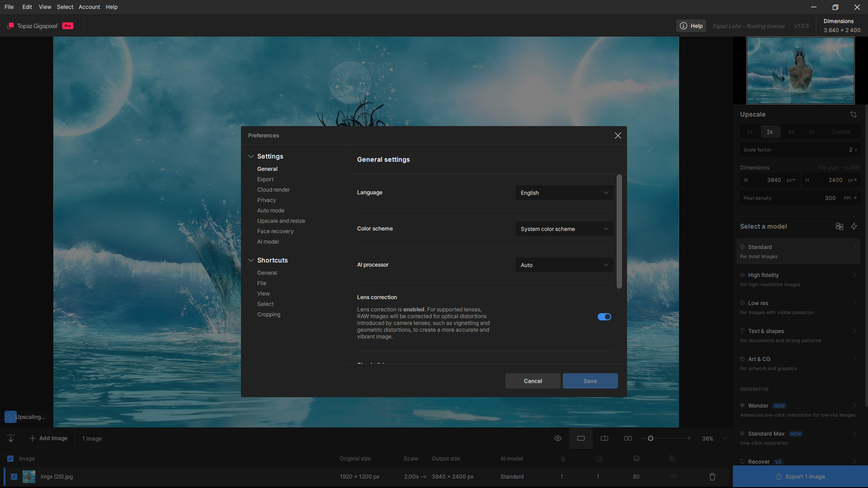Uncheck the imgx (28).jpg row checkbox
This screenshot has height=488, width=868.
pyautogui.click(x=14, y=477)
